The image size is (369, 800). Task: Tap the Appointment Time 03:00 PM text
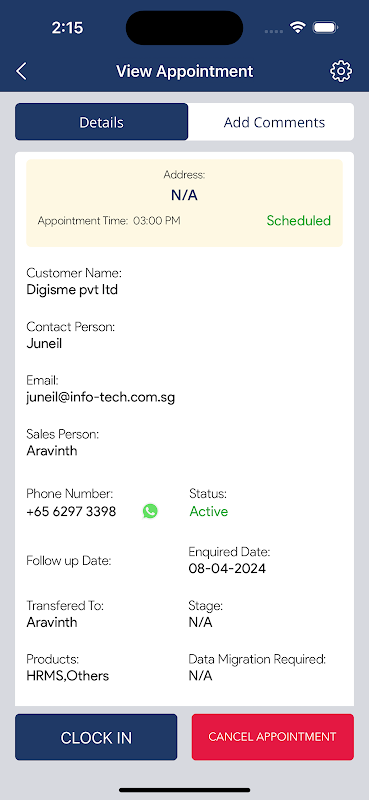click(109, 221)
